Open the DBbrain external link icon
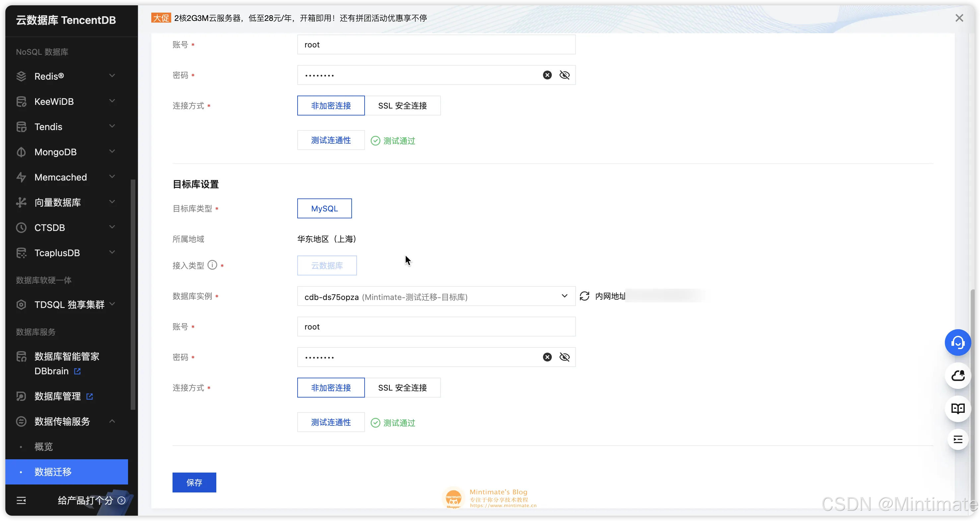 click(77, 371)
